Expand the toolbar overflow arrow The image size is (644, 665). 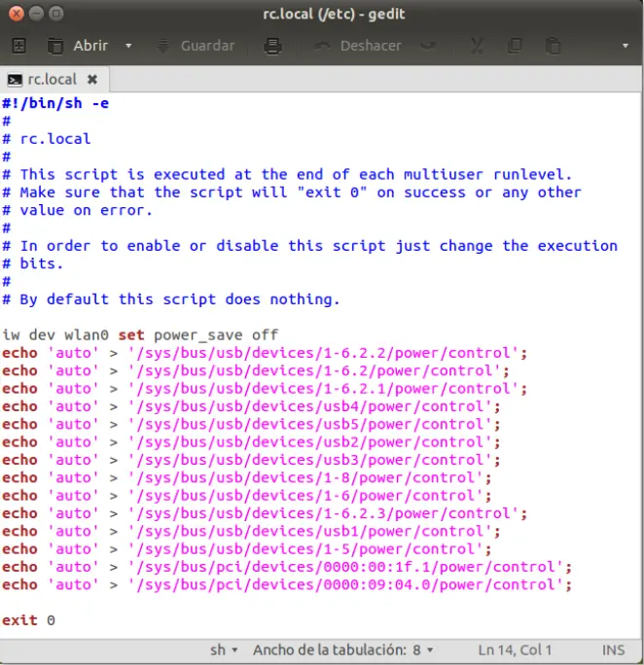[x=625, y=46]
